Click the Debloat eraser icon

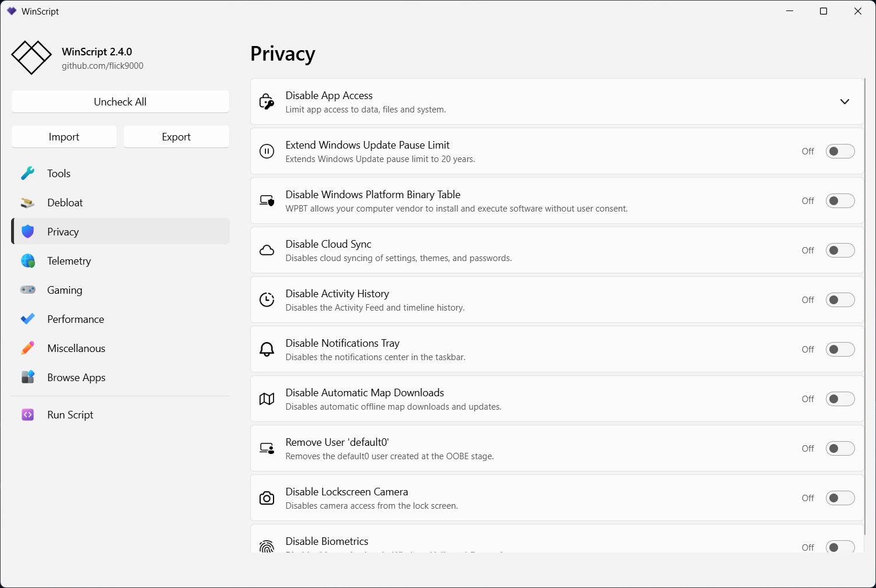click(x=27, y=203)
